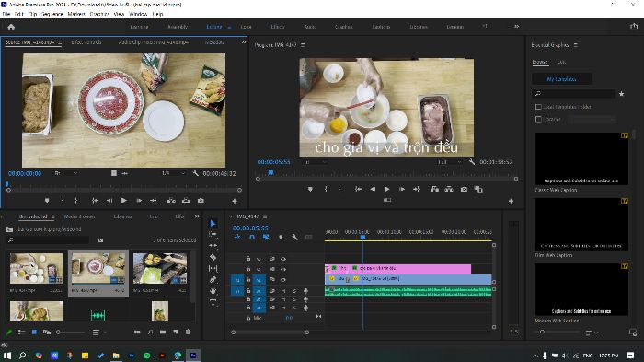Mute audio track A1 with M button
This screenshot has height=362, width=644.
283,291
